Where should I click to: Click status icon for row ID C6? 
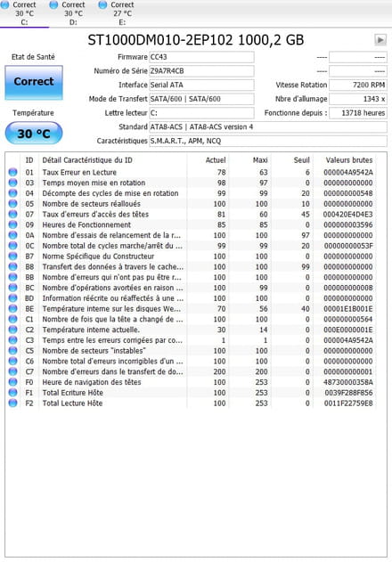12,362
